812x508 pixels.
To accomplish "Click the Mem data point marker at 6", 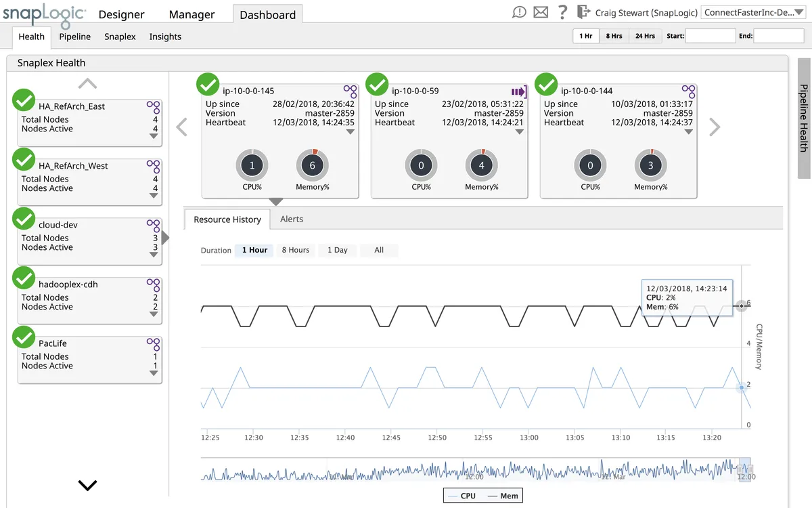I will [x=742, y=306].
